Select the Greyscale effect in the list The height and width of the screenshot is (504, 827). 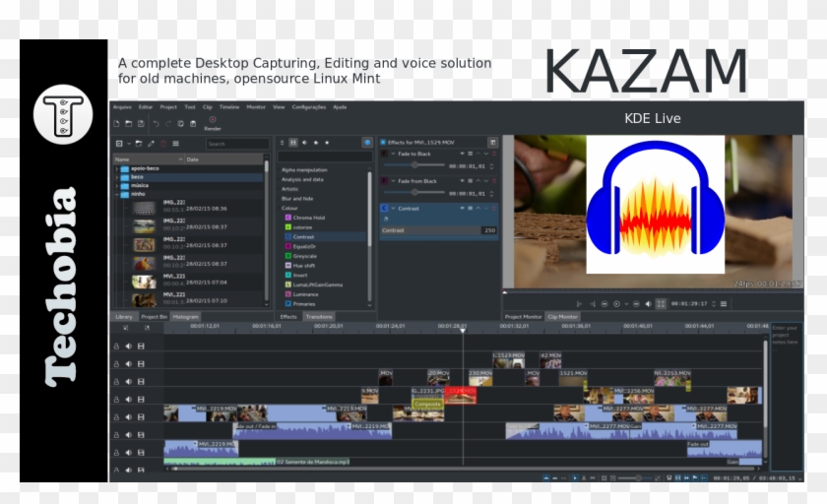pos(303,256)
